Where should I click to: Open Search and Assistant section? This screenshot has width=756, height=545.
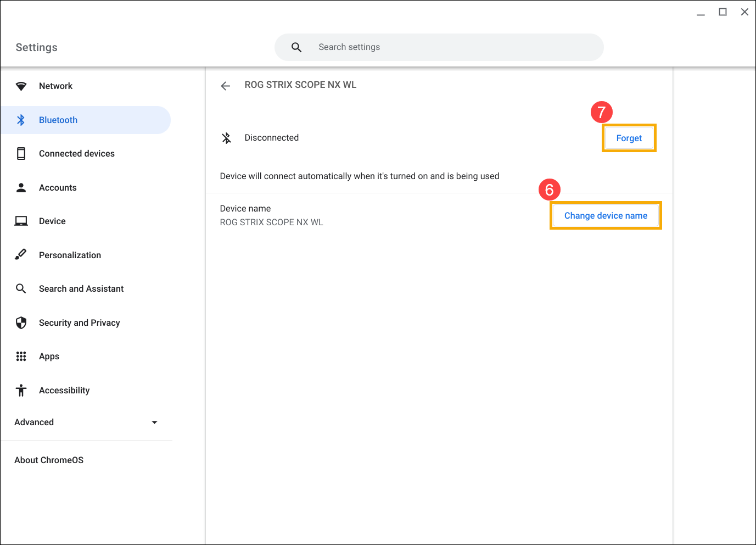tap(86, 288)
